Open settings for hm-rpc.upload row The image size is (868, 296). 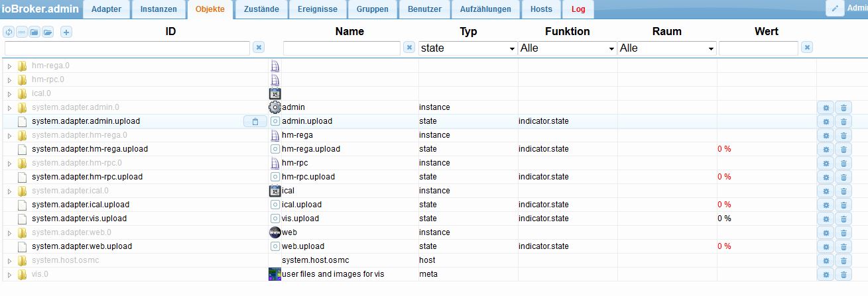826,177
